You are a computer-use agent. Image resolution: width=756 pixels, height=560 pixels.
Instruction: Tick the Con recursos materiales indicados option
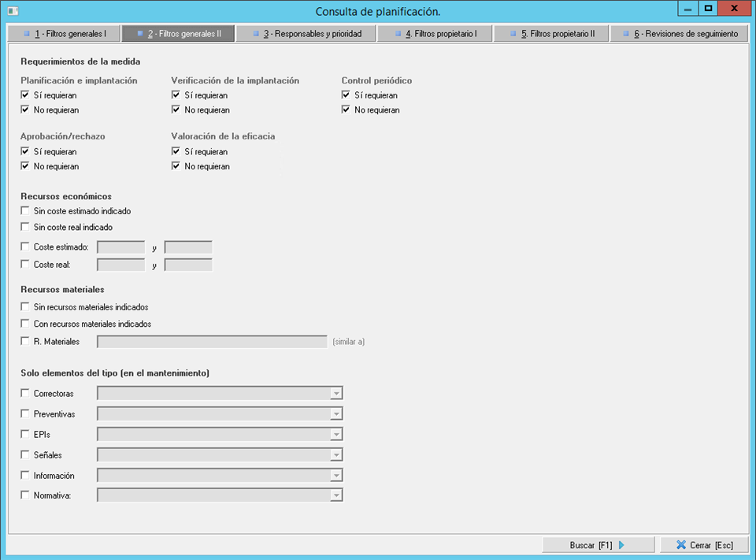point(25,324)
